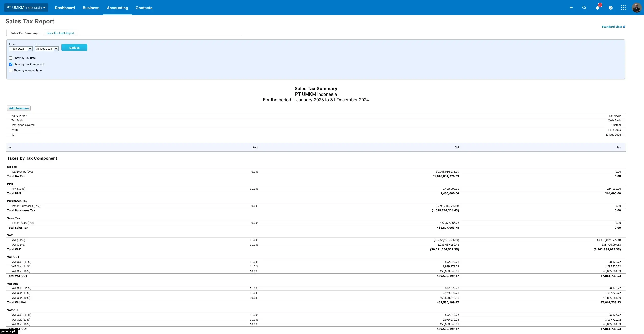Click the quick-create plus icon
The image size is (644, 334).
tap(571, 8)
